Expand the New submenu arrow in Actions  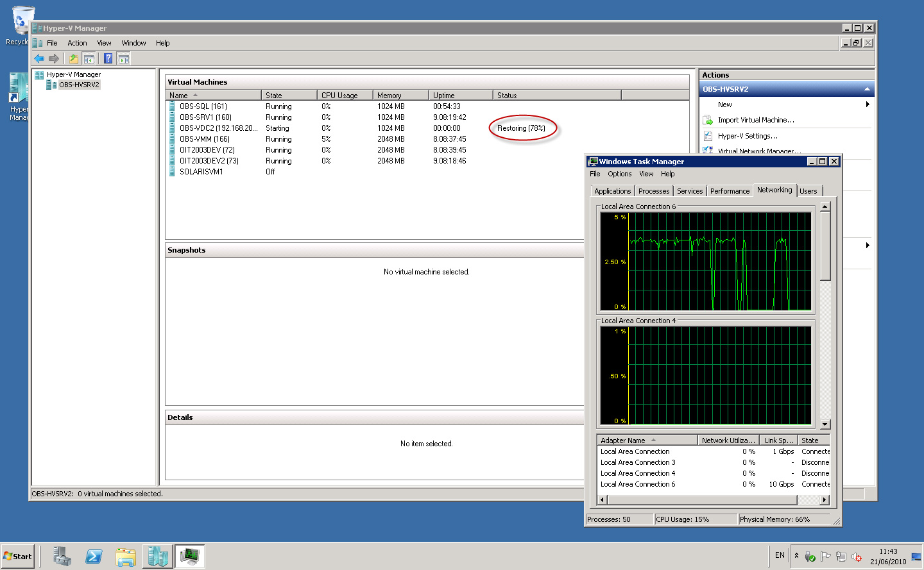click(x=868, y=104)
